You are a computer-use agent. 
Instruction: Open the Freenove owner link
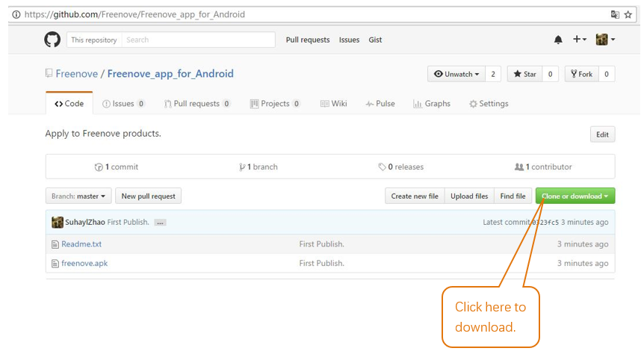(x=77, y=73)
